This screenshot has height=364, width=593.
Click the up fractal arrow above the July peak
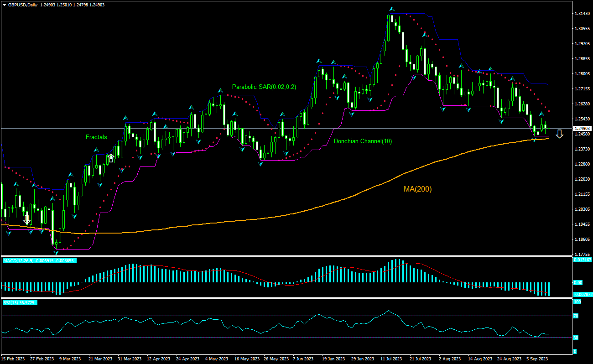[391, 9]
